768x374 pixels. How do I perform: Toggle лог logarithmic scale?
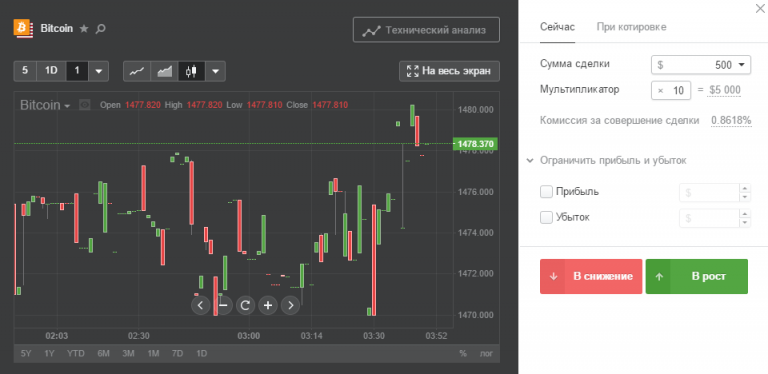(486, 353)
